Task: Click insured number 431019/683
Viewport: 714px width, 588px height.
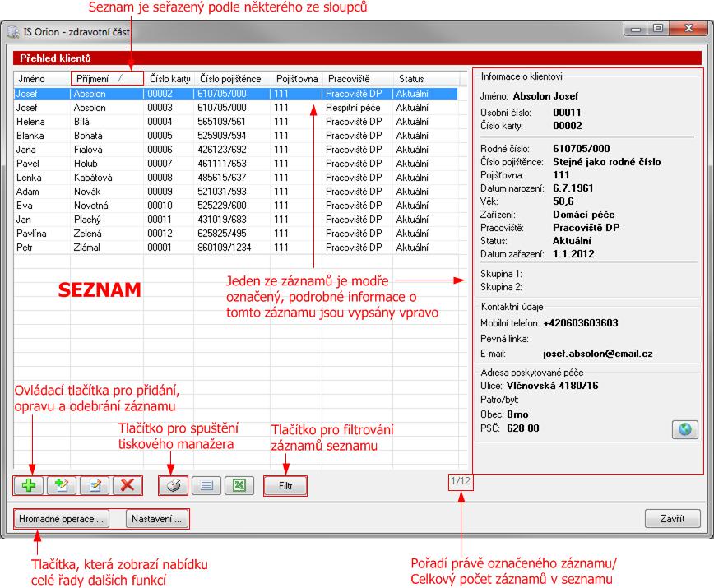Action: click(222, 220)
